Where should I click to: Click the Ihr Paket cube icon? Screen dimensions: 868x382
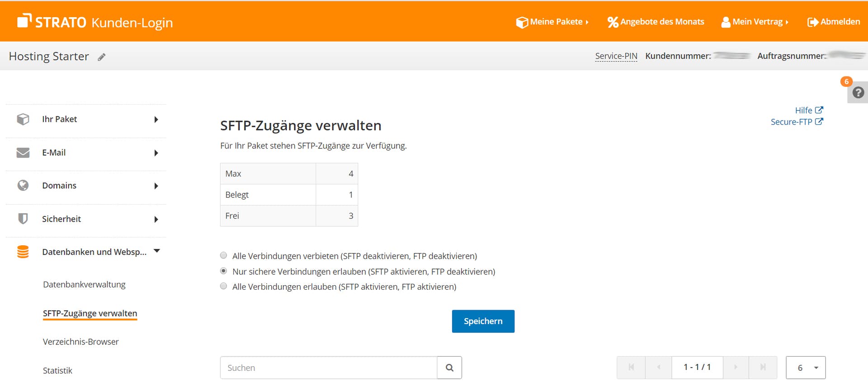(x=23, y=119)
